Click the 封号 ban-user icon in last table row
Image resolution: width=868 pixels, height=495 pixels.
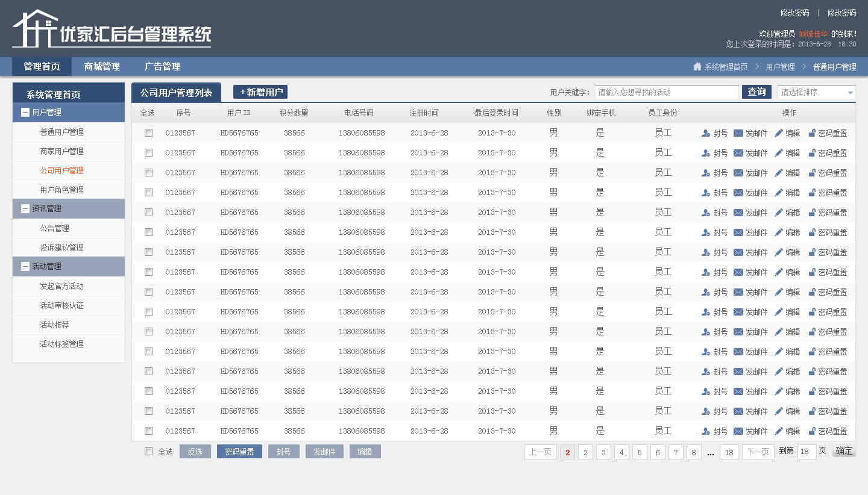point(706,431)
